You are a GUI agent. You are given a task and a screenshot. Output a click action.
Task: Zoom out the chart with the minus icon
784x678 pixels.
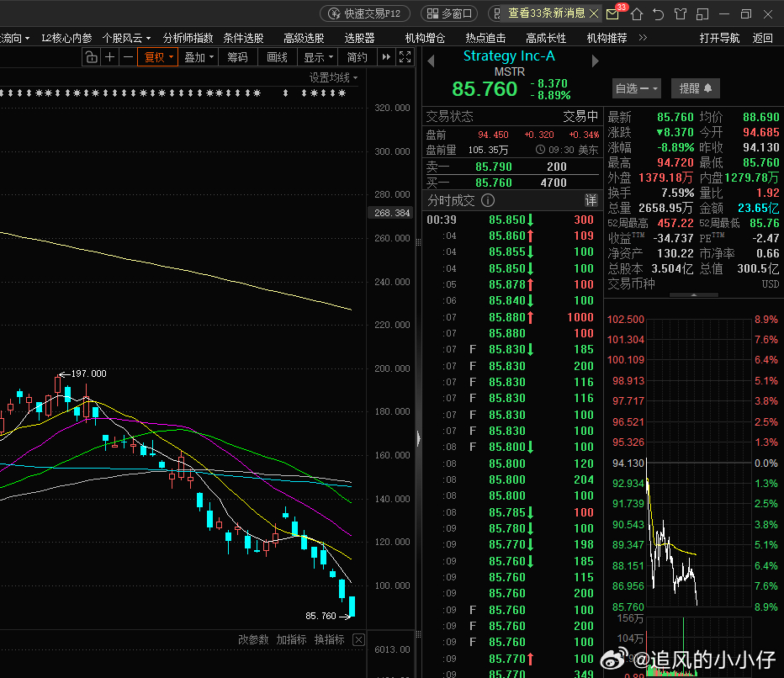[x=128, y=57]
